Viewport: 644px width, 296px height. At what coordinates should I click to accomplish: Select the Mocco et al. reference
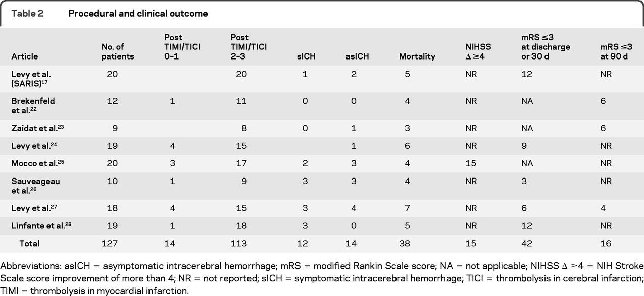click(35, 164)
